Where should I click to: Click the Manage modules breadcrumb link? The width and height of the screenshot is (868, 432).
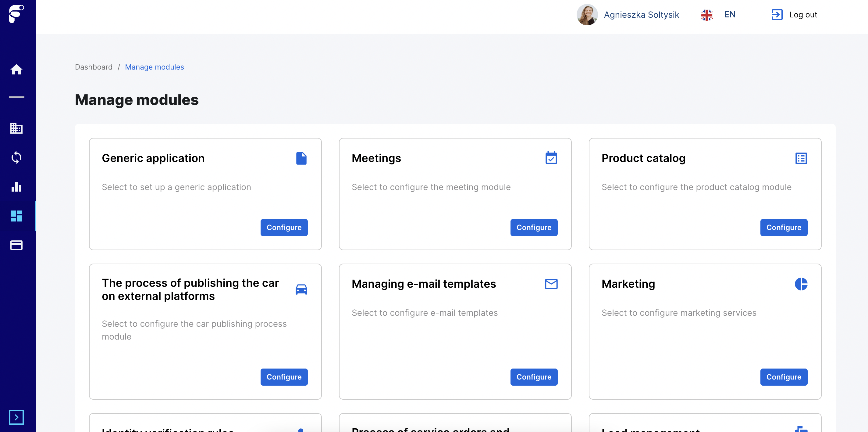pyautogui.click(x=154, y=67)
